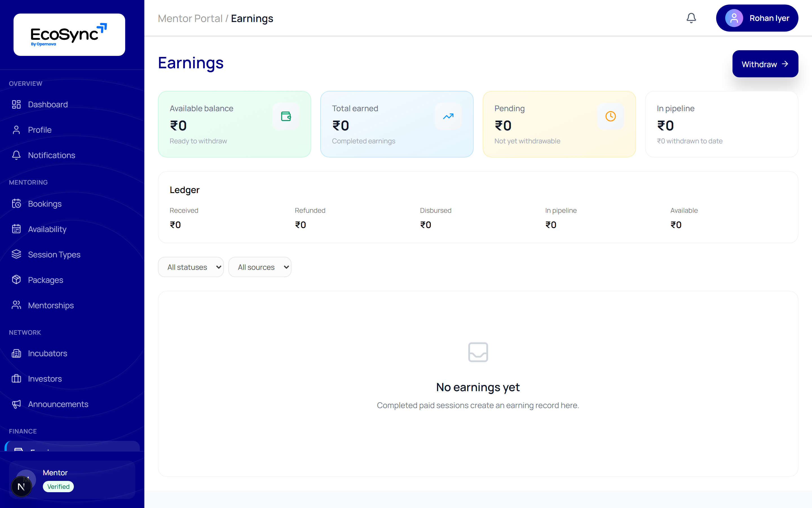Click the Availability calendar icon
Viewport: 812px width, 508px height.
(x=16, y=229)
